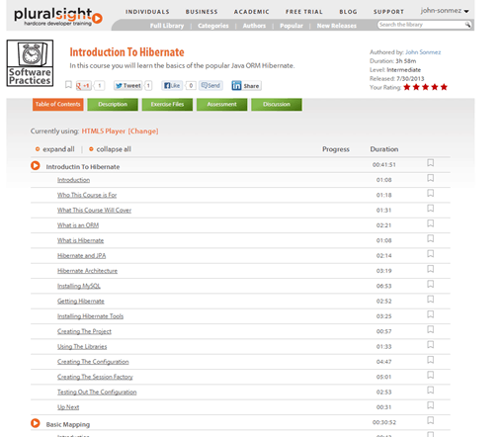The image size is (504, 437).
Task: Click the Facebook Send button
Action: tap(210, 86)
